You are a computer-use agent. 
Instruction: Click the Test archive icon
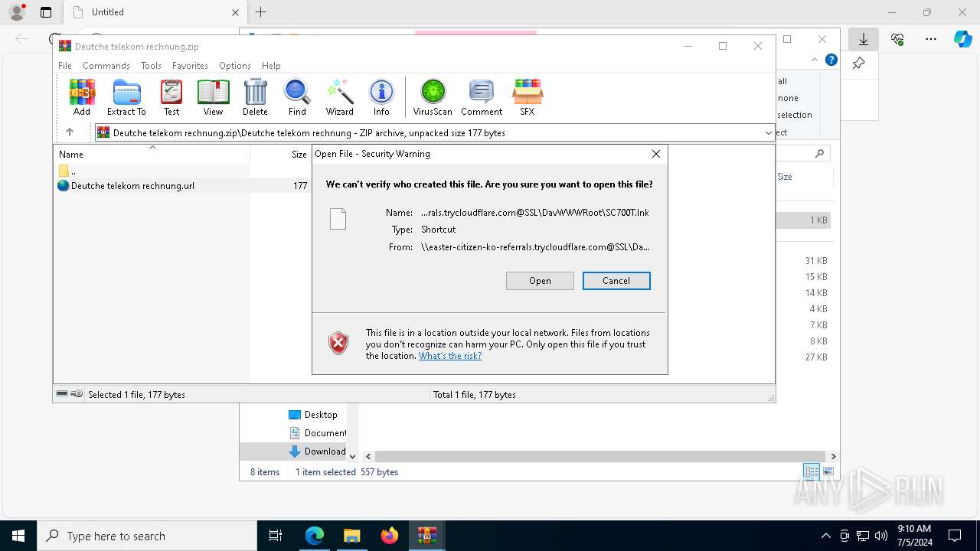point(171,97)
